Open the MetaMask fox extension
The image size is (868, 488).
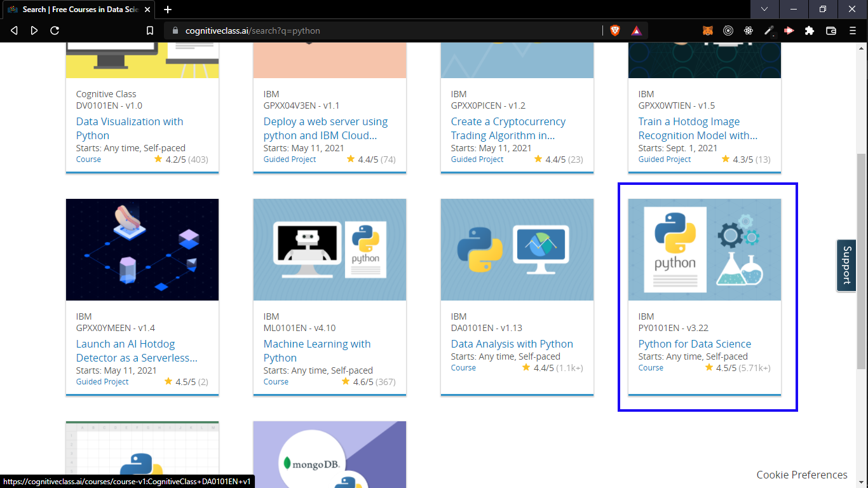pos(708,30)
